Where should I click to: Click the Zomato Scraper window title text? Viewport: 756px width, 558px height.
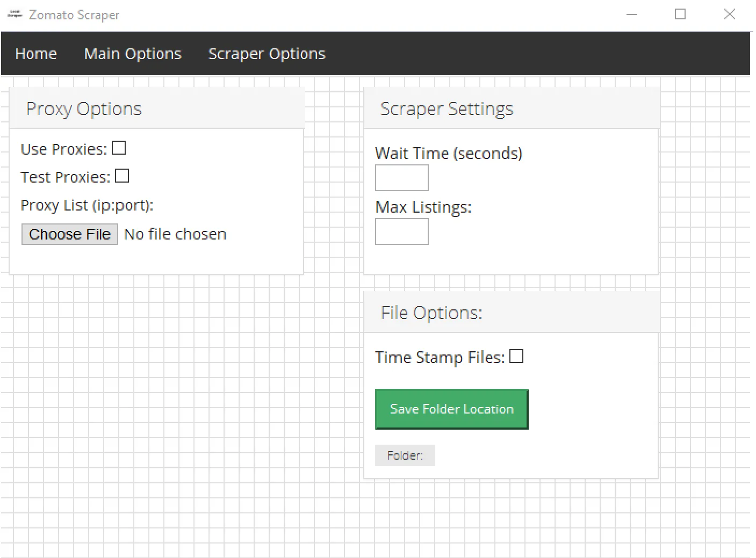[x=74, y=15]
